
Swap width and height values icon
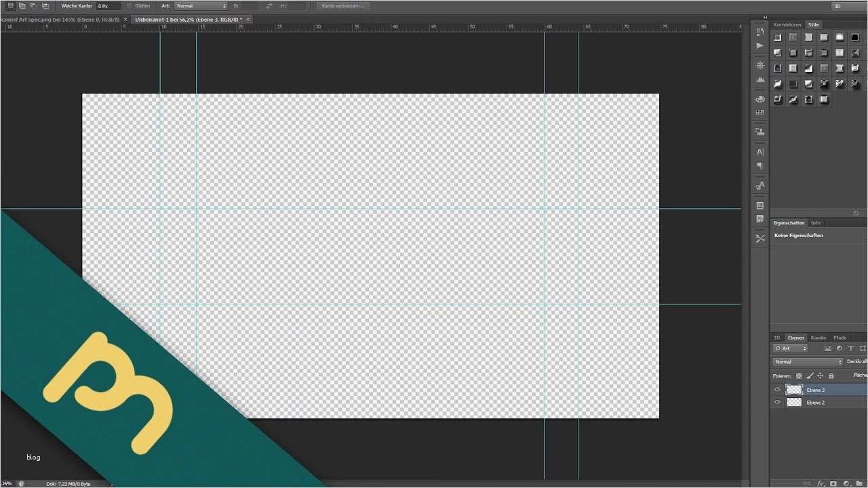(x=269, y=5)
